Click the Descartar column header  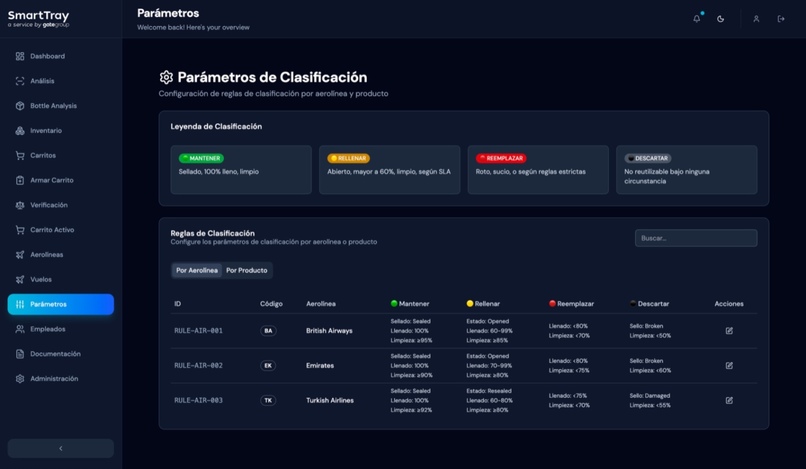tap(649, 304)
